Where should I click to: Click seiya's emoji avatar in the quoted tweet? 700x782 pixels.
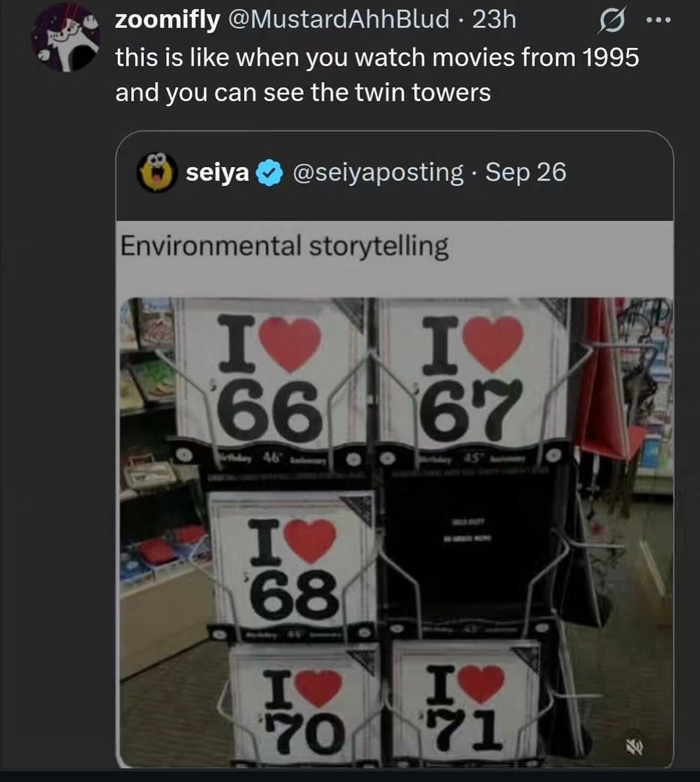coord(157,173)
